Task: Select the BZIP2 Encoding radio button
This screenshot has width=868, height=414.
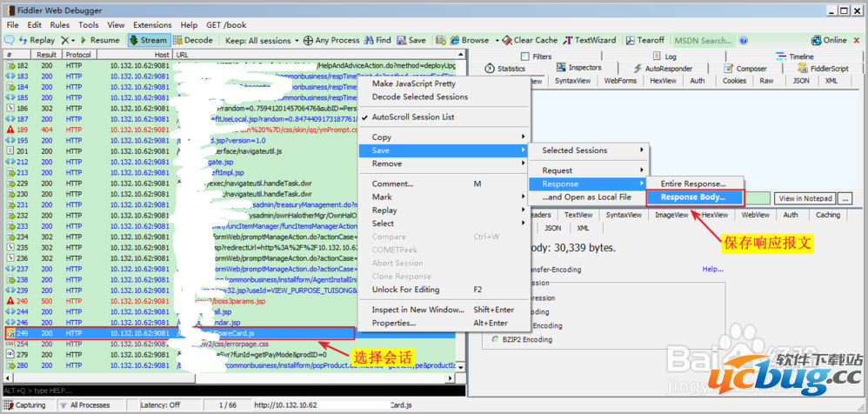Action: (x=495, y=339)
